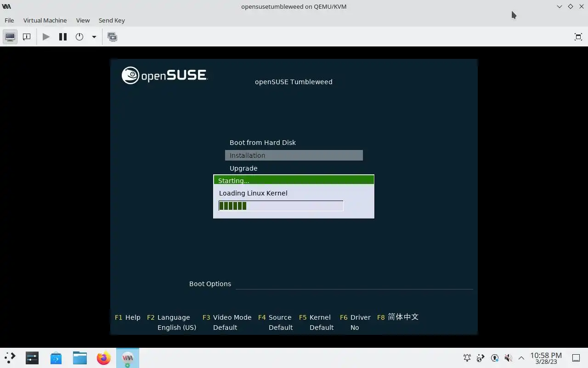Click the muted volume tray icon
This screenshot has width=588, height=368.
(508, 358)
